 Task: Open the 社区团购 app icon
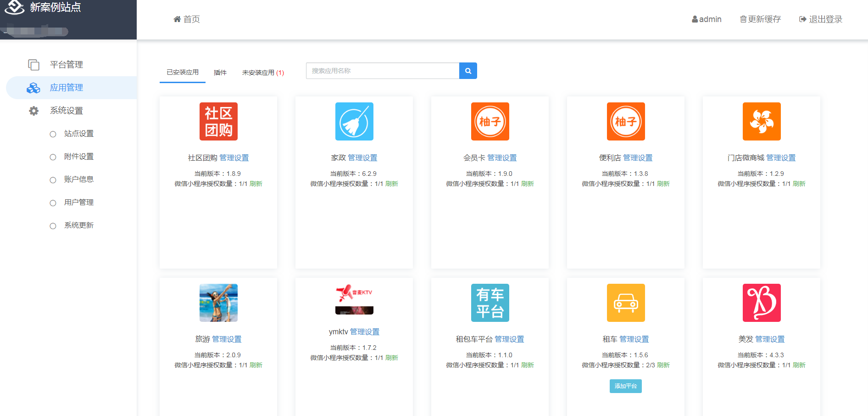tap(218, 121)
